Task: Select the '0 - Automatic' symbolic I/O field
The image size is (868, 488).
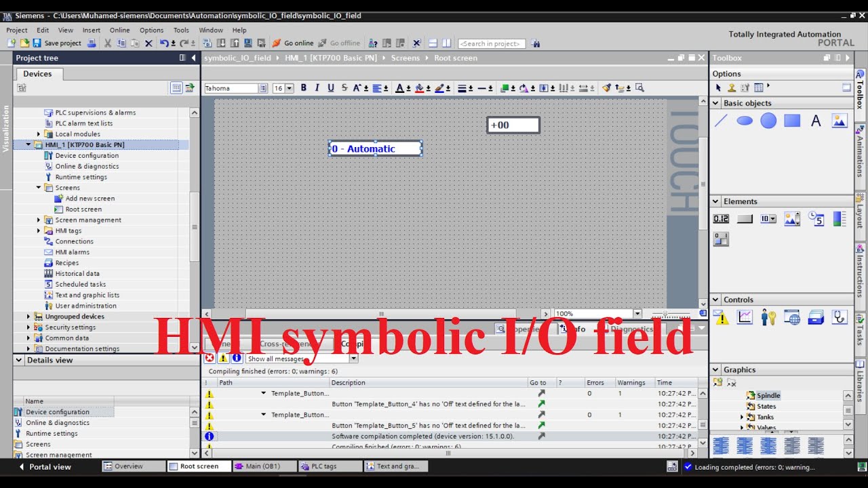Action: click(376, 148)
